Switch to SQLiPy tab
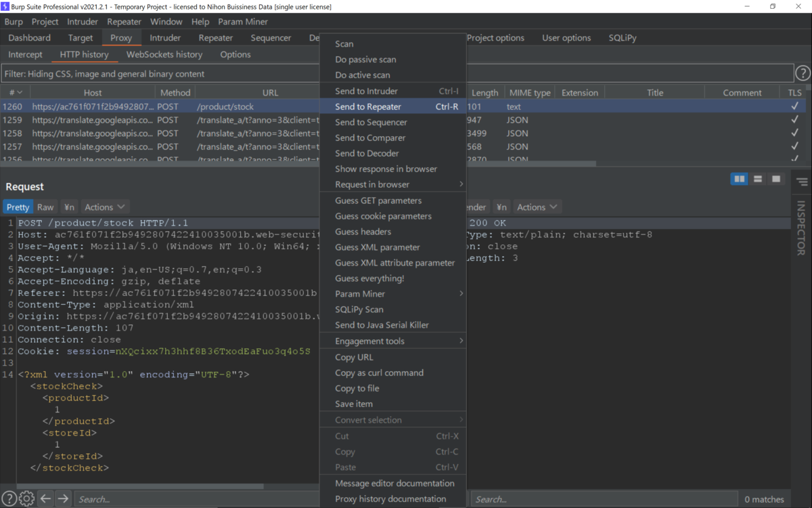The image size is (812, 508). [623, 38]
